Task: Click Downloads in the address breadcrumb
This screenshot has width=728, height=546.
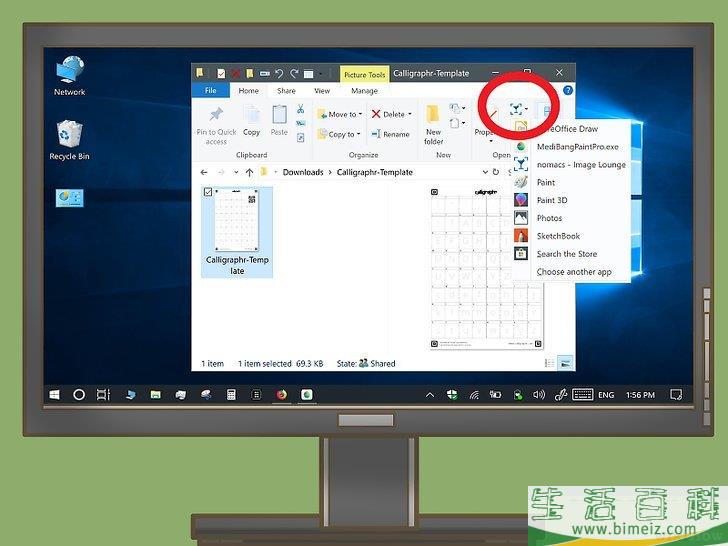Action: (303, 172)
